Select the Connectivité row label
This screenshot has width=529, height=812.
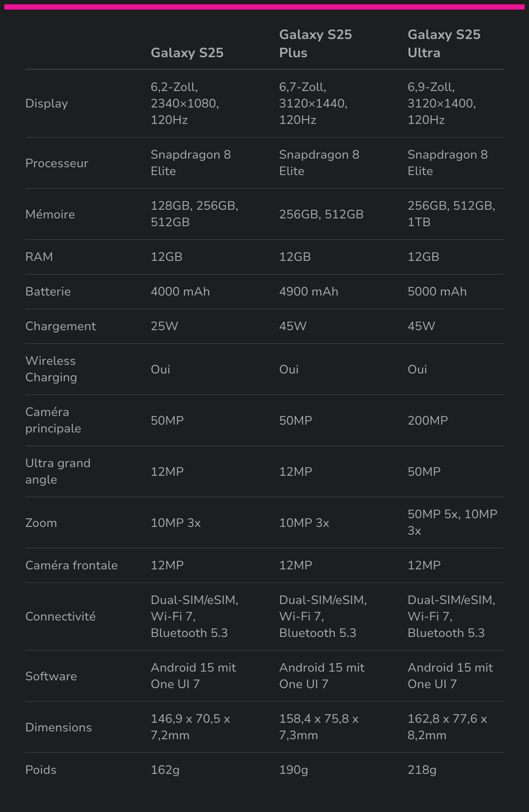[x=60, y=617]
